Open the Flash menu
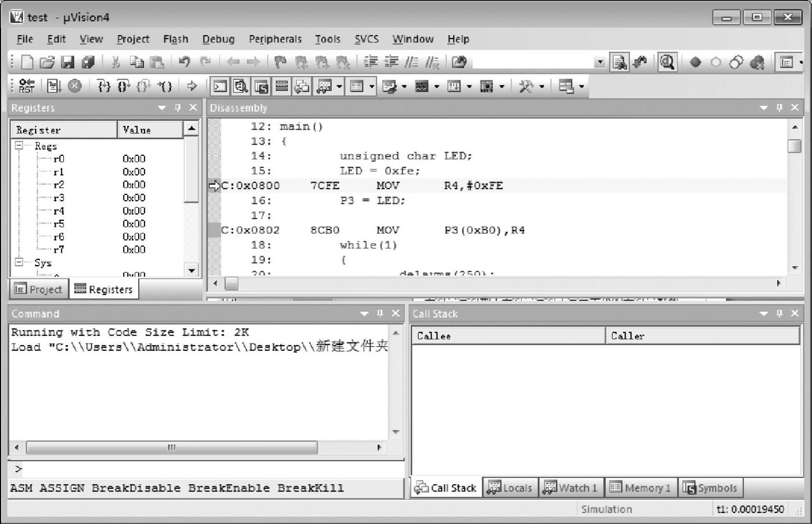Image resolution: width=812 pixels, height=524 pixels. 175,39
